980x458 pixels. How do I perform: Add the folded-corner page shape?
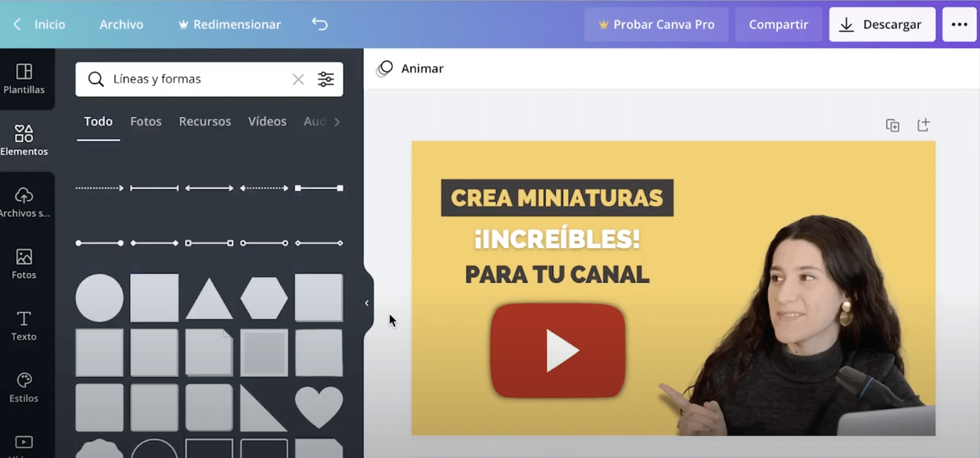pos(209,352)
